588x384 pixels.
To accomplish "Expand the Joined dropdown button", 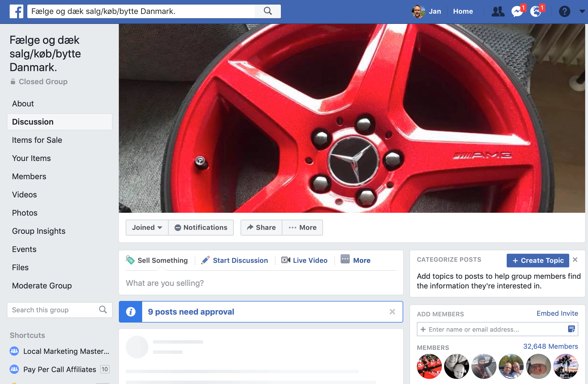I will [147, 228].
